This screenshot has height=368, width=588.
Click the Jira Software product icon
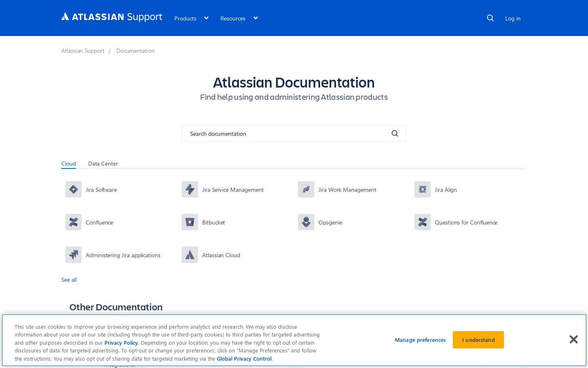[x=73, y=189]
